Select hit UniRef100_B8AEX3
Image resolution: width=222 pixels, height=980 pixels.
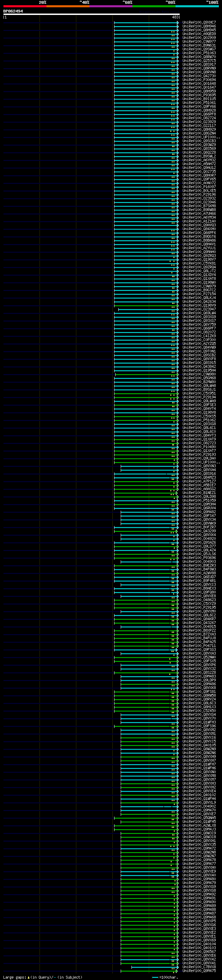(x=199, y=588)
